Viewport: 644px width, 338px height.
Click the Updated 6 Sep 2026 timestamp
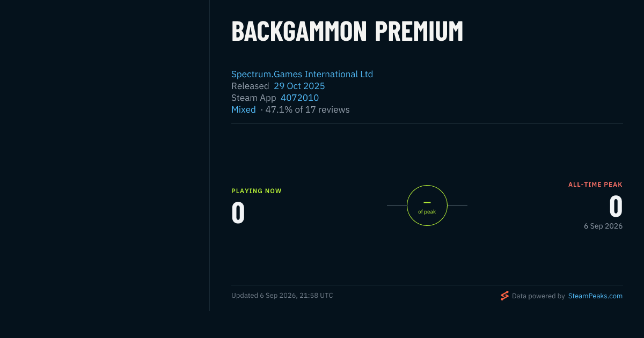[282, 296]
